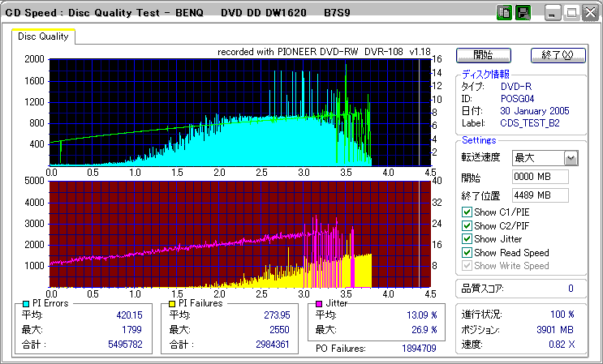Click the 転送速度 combo box showing 最大
The image size is (603, 364).
(x=545, y=158)
